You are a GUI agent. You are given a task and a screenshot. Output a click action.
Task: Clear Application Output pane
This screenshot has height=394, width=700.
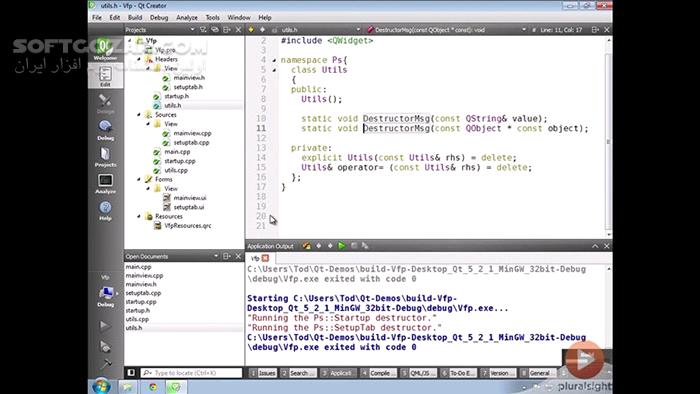(307, 246)
